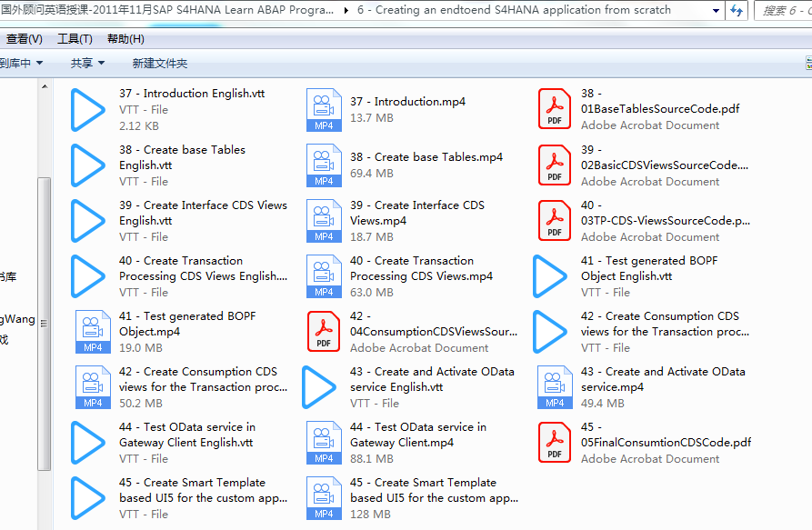Screen dimensions: 812x530
Task: Select the 40 - Create Transaction Processing CDS Views English vtt icon
Action: coord(88,275)
